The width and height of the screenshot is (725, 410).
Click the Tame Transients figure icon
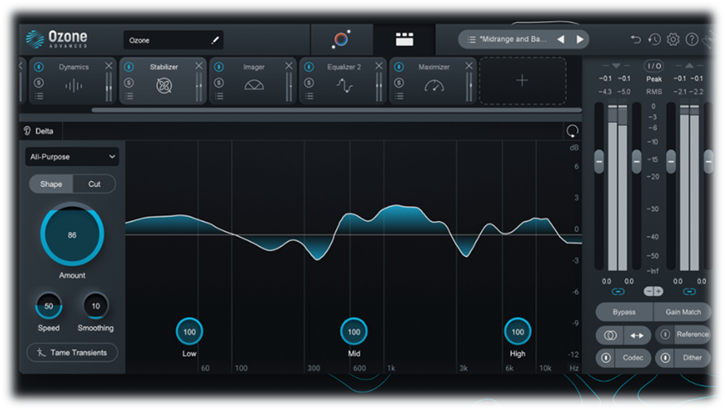(41, 353)
